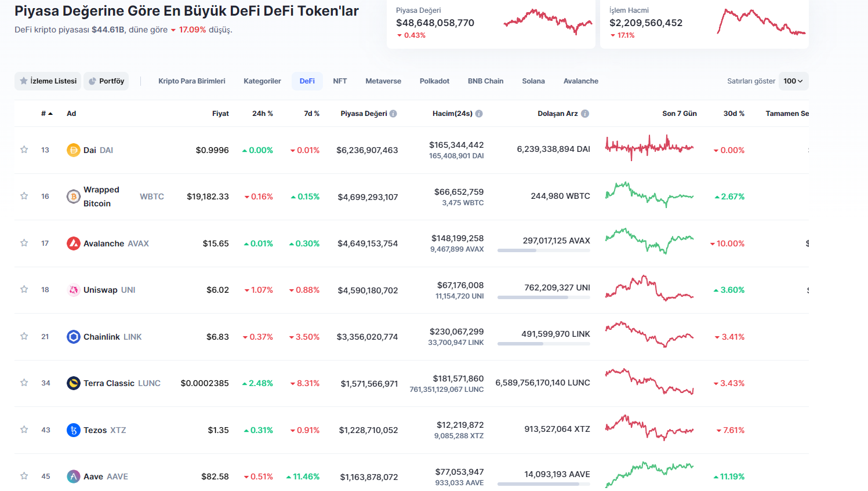Sort table by Hacim(24s) column header
This screenshot has width=868, height=491.
point(452,114)
